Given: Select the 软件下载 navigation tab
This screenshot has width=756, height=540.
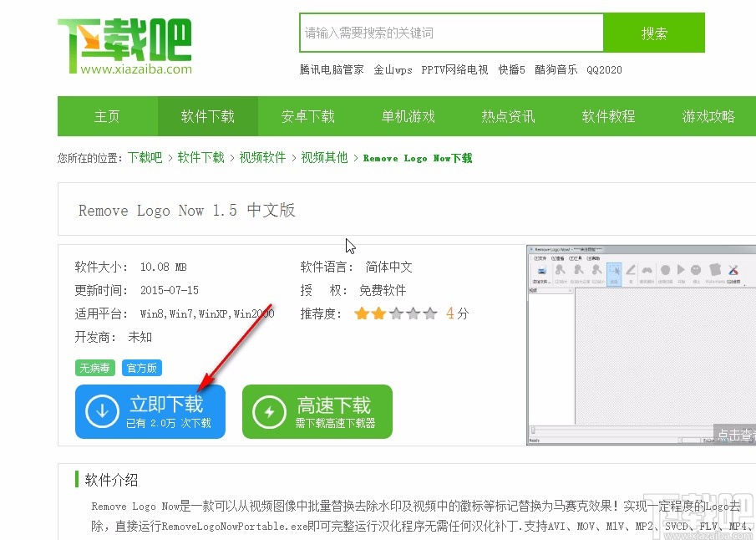Looking at the screenshot, I should pos(208,116).
